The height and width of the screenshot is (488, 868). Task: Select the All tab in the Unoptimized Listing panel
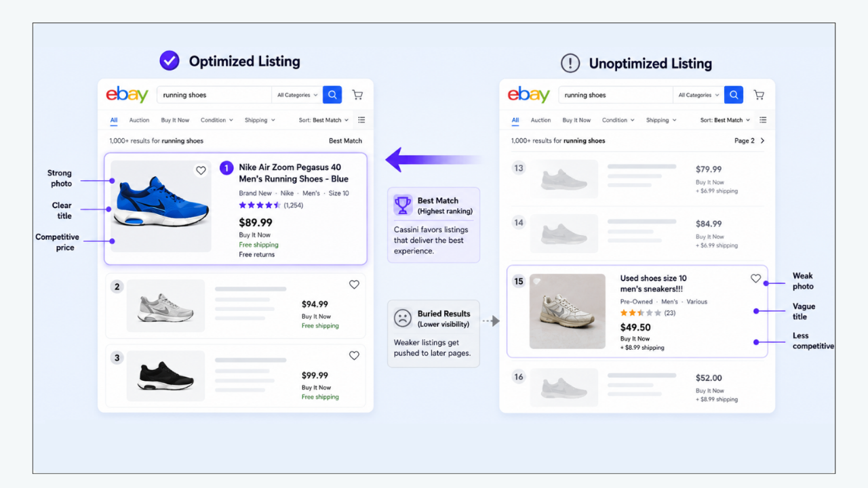[515, 120]
